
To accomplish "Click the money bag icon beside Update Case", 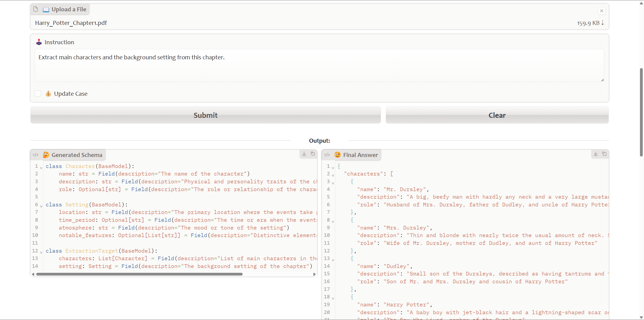I will pyautogui.click(x=48, y=94).
